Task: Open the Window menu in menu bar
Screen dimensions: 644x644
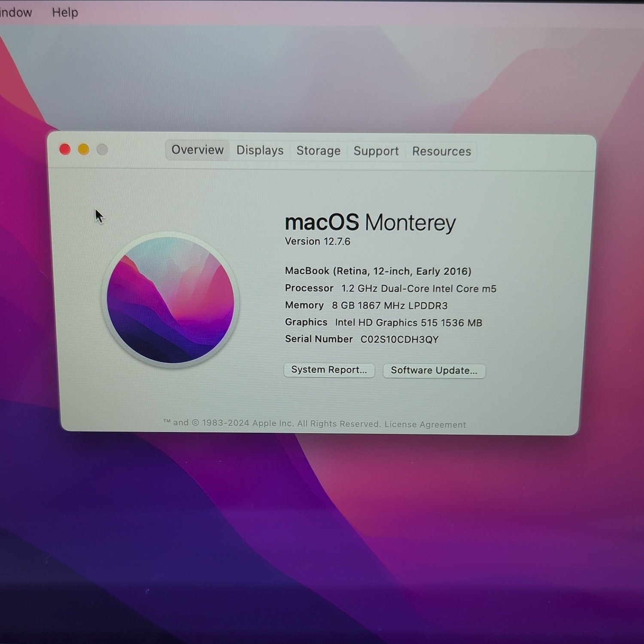Action: (16, 12)
